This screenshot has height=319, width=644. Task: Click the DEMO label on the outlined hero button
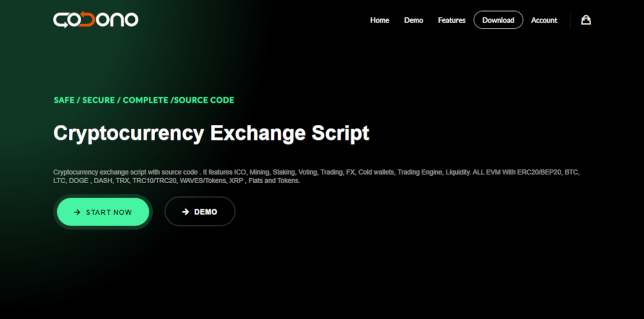206,212
